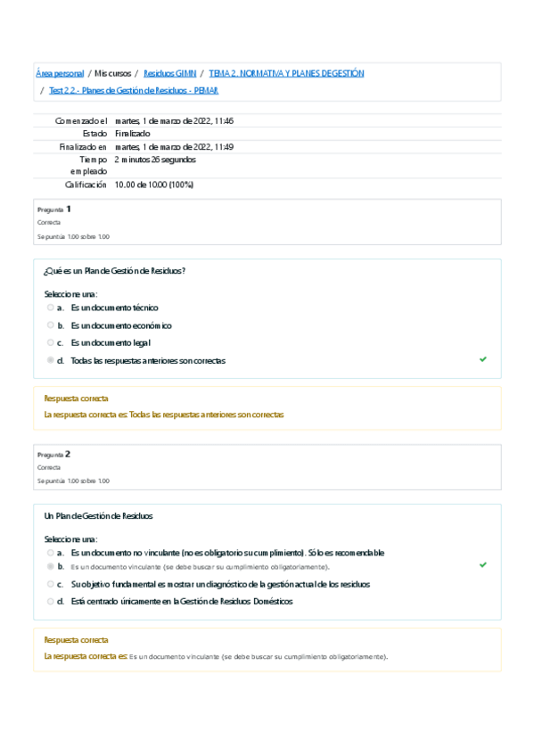Choose option a. documento no vinculante in question 2

click(51, 553)
